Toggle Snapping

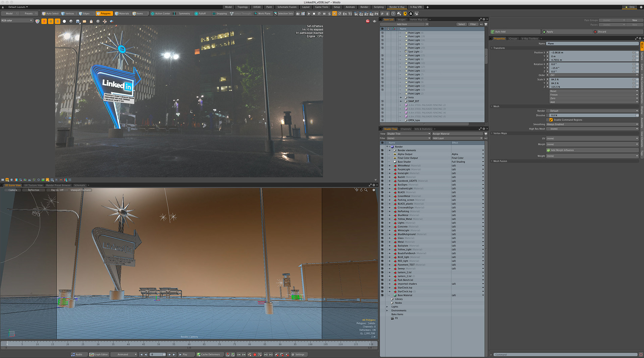[219, 13]
